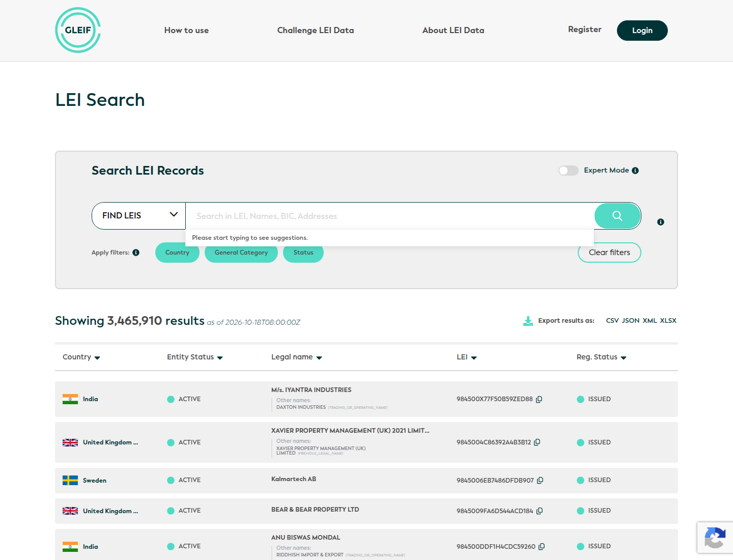
Task: Copy LEI 9845009FA6D544ACD184
Action: 540,511
